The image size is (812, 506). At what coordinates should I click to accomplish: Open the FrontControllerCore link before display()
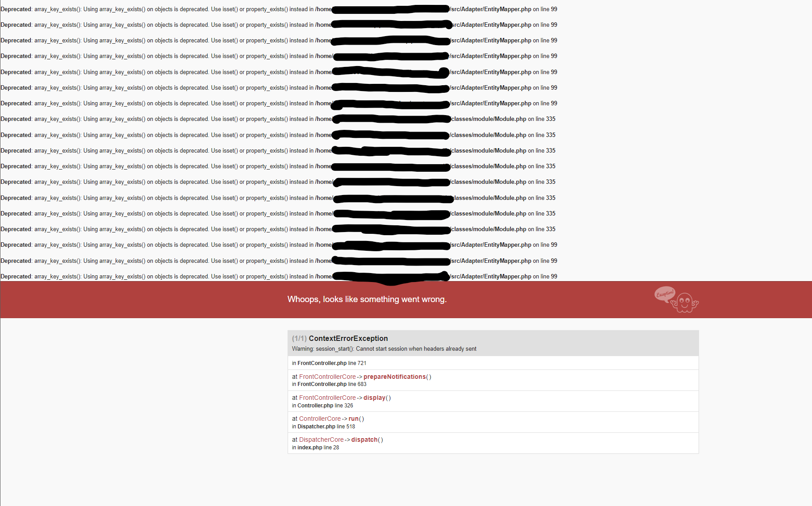coord(327,398)
